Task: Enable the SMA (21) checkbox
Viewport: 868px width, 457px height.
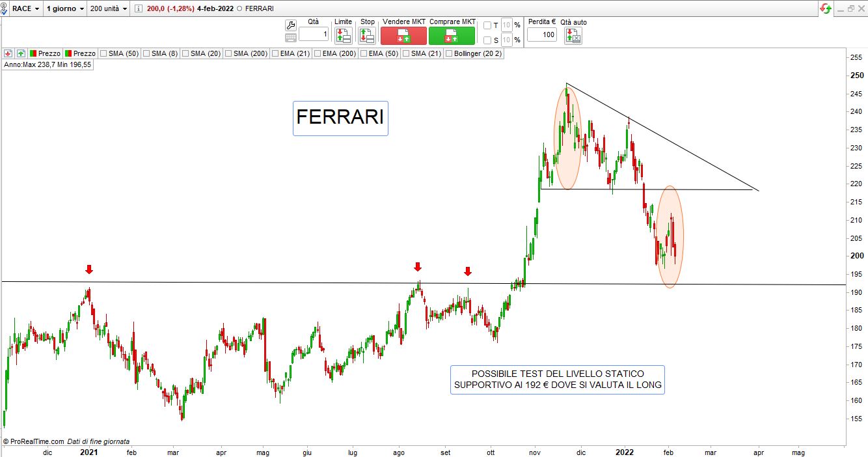Action: 406,53
